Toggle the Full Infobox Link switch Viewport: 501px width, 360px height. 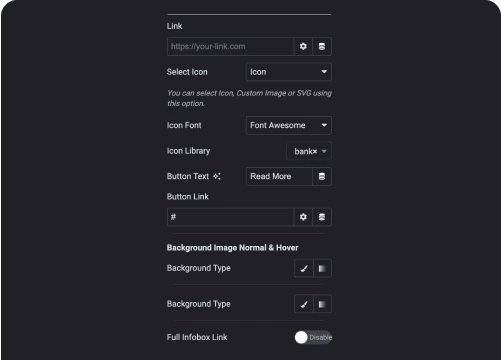coord(313,337)
